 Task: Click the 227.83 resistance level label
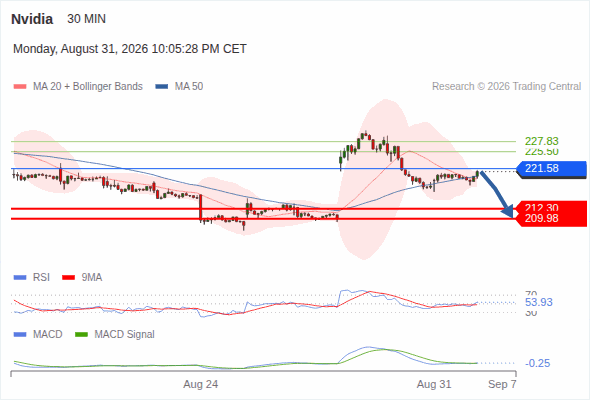[x=541, y=141]
